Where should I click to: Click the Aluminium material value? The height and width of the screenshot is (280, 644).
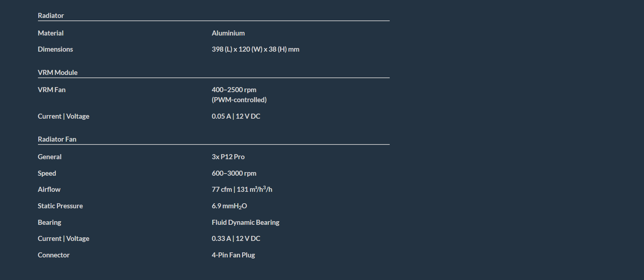coord(228,33)
